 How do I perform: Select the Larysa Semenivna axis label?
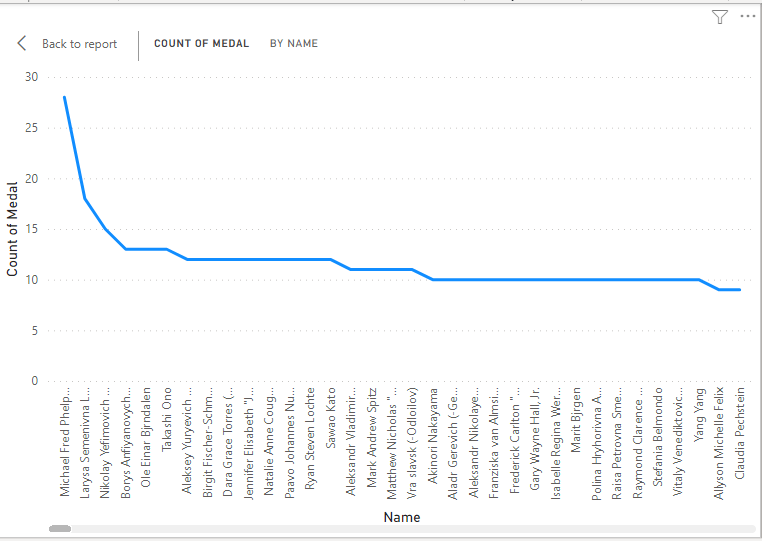tap(86, 441)
